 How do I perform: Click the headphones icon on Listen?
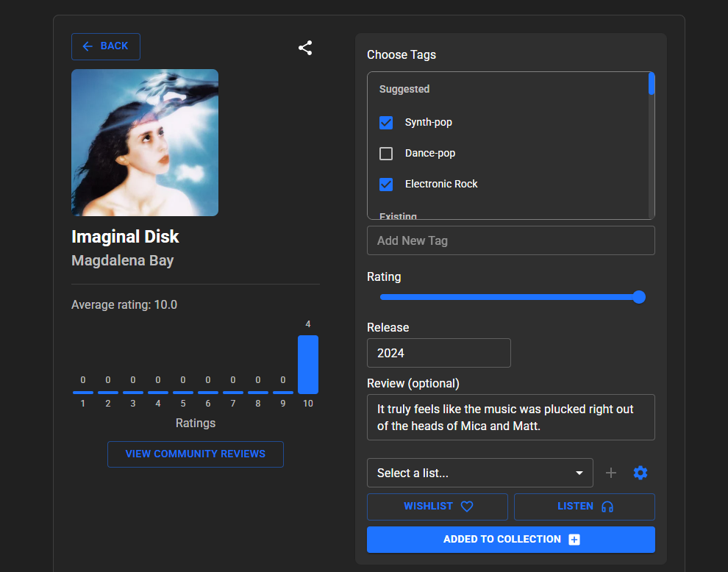607,507
